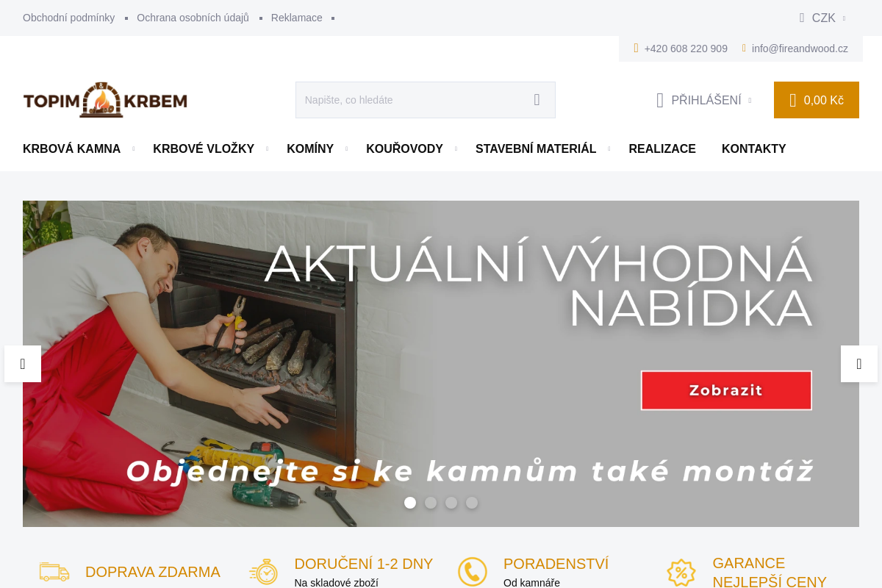Click the stopwatch icon beside Doručení 1-2 dny
Screen dimensions: 882x588
[263, 572]
